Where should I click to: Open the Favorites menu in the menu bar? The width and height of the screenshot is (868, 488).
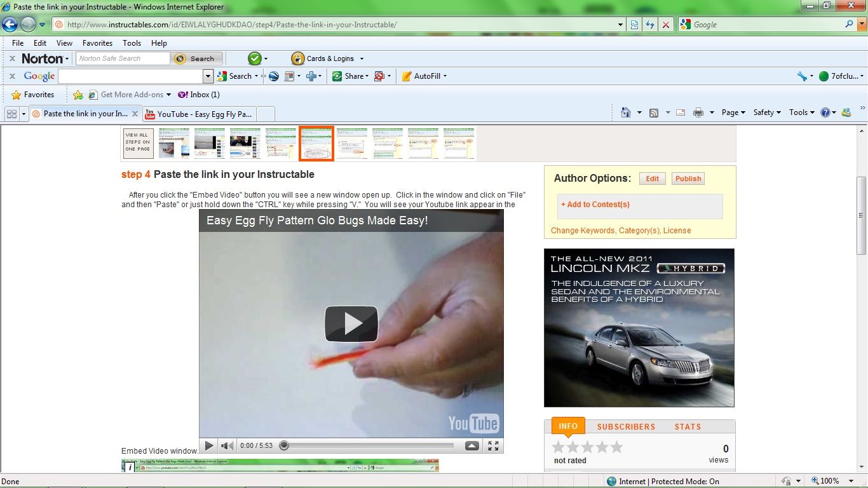pos(97,43)
